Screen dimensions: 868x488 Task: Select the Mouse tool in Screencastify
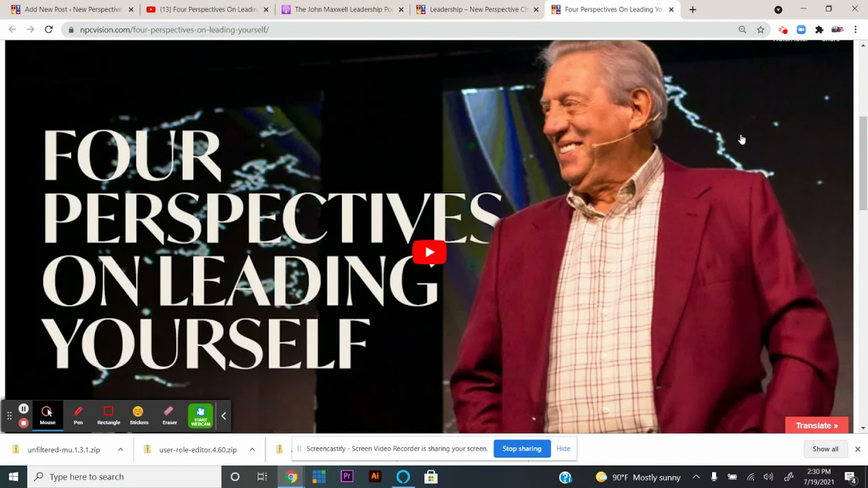point(47,415)
